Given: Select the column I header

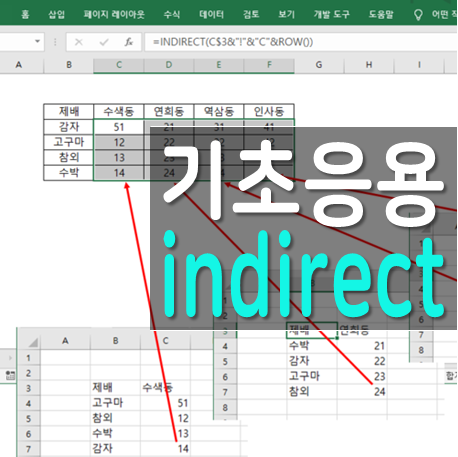Looking at the screenshot, I should pos(419,65).
